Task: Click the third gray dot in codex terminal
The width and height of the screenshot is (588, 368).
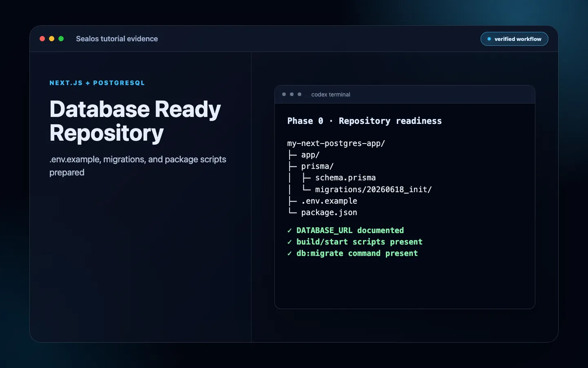Action: (x=299, y=94)
